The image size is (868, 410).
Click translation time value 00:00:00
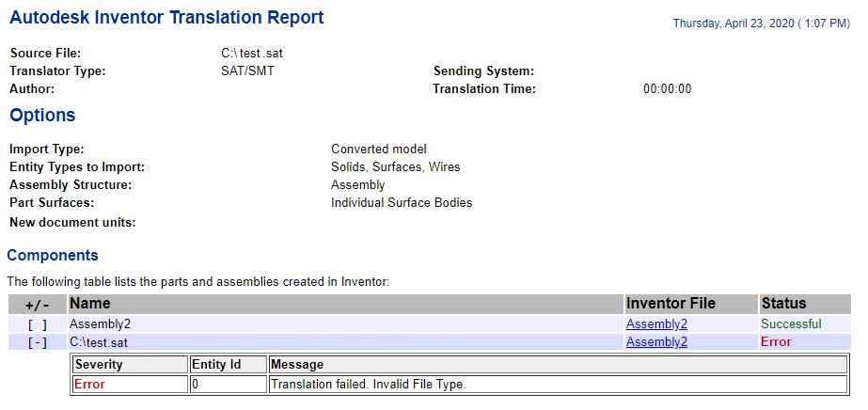(x=668, y=89)
